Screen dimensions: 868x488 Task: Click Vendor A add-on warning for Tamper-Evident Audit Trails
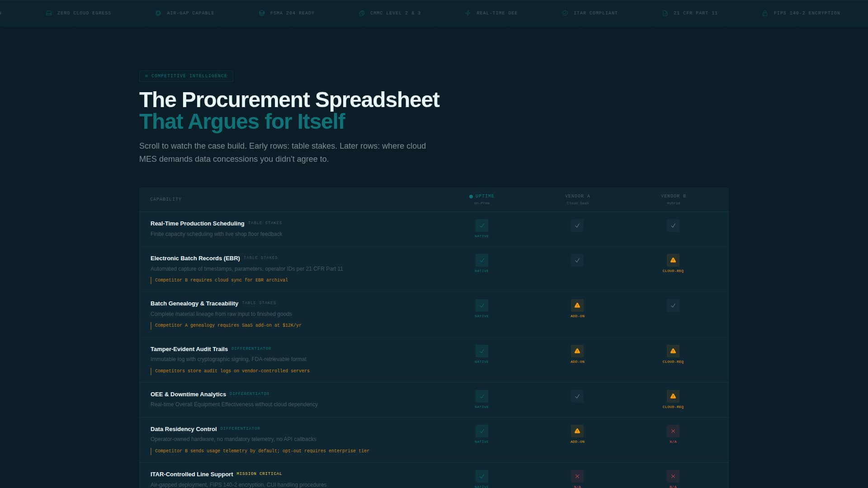click(577, 351)
